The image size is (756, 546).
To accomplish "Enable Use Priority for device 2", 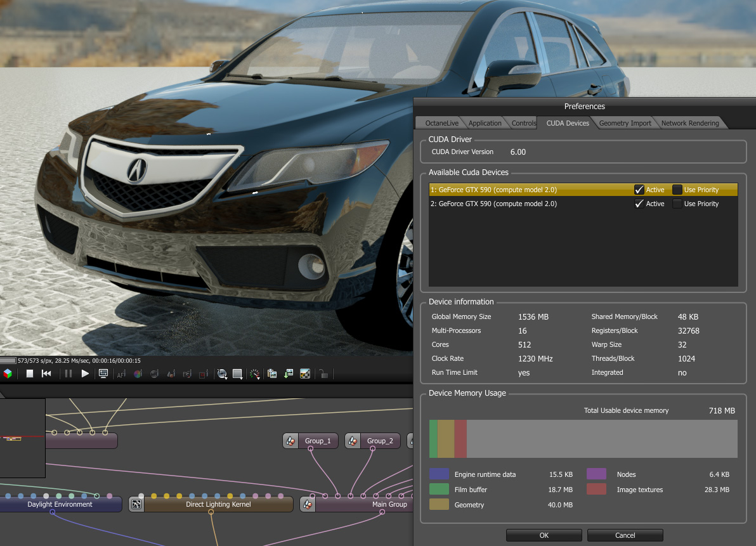I will point(677,204).
